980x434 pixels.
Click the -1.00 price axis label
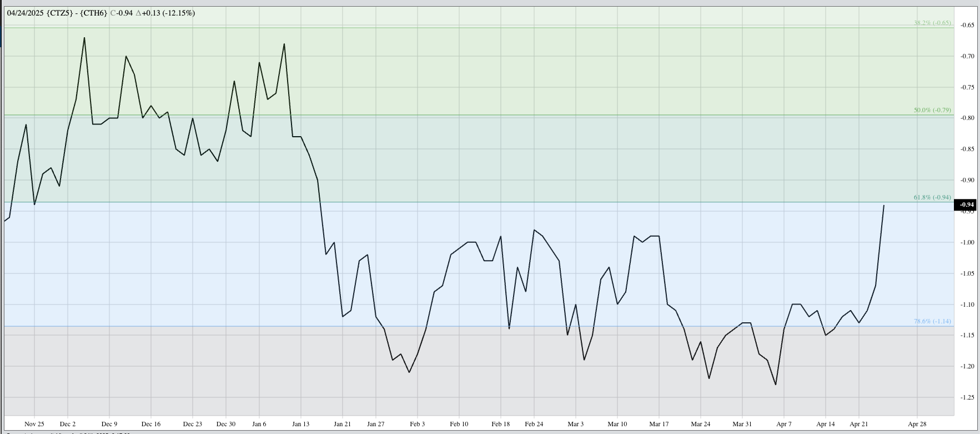pos(967,242)
